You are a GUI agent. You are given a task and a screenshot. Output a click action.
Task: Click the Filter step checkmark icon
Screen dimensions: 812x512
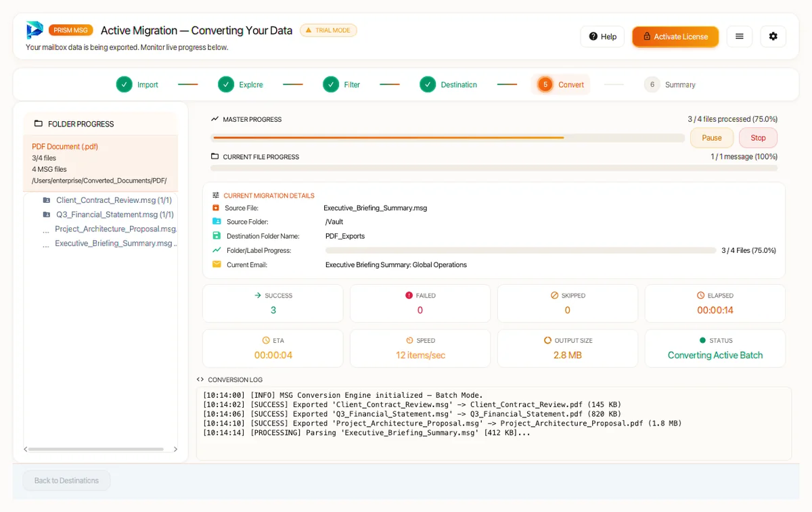click(x=331, y=85)
